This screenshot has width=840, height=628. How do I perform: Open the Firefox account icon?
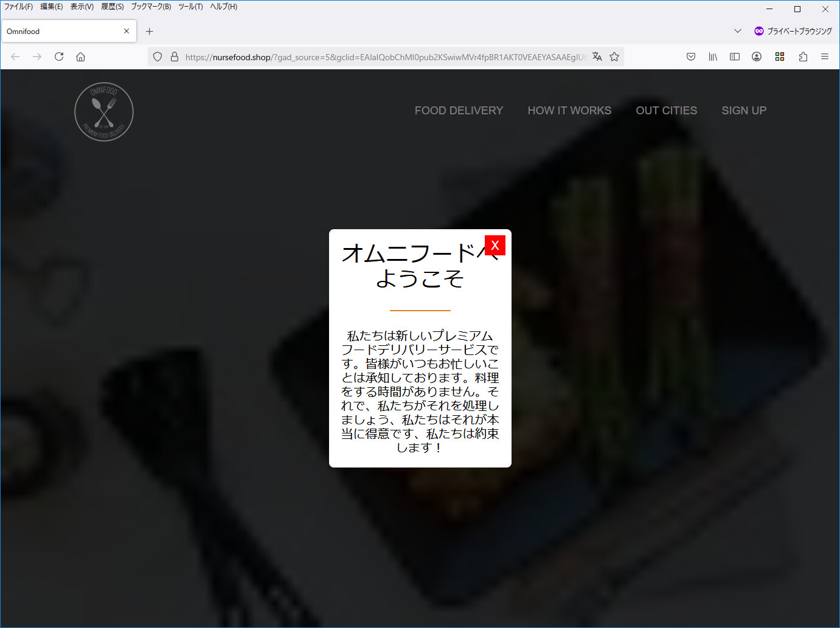757,57
